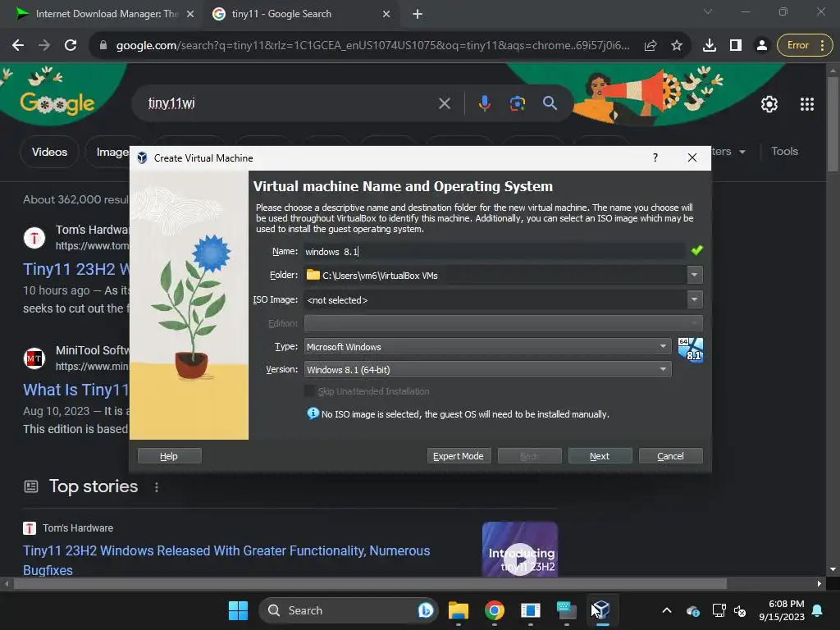Expand the ISO Image dropdown arrow
Screen dimensions: 840x630
[x=694, y=299]
